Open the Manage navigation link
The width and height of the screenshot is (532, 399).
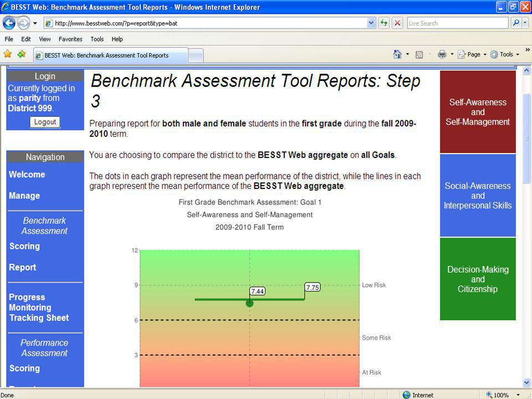point(24,196)
